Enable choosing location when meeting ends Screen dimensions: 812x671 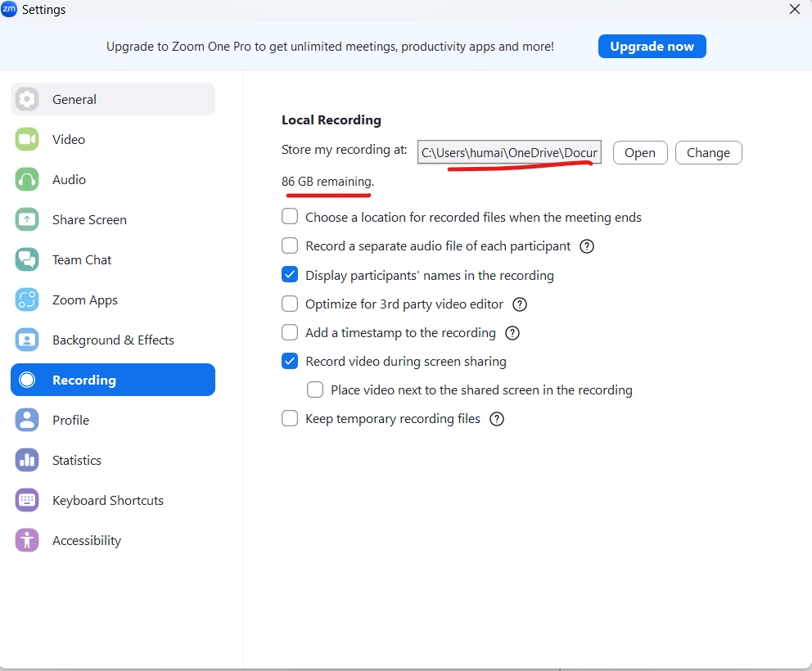(x=290, y=216)
